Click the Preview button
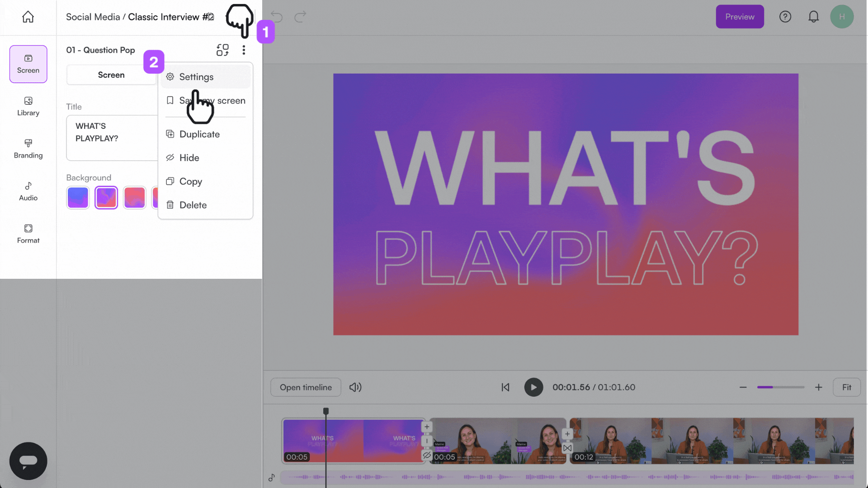This screenshot has height=488, width=868. pyautogui.click(x=740, y=17)
